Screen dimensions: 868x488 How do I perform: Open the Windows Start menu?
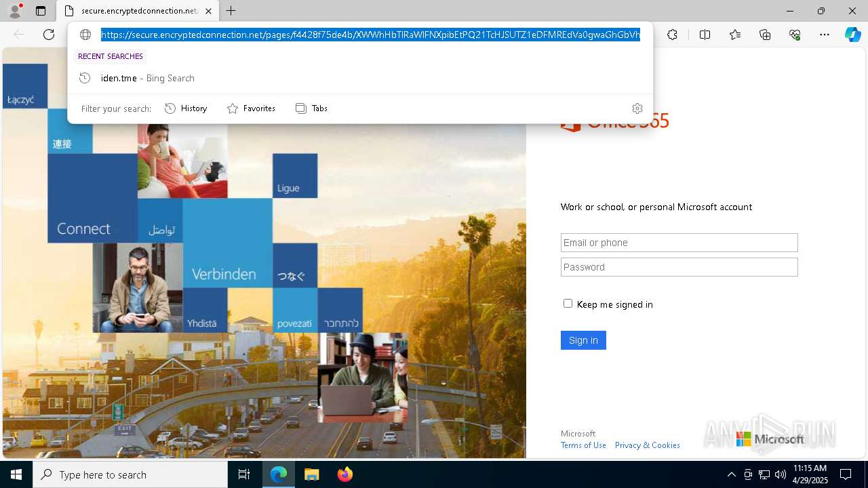pyautogui.click(x=16, y=474)
